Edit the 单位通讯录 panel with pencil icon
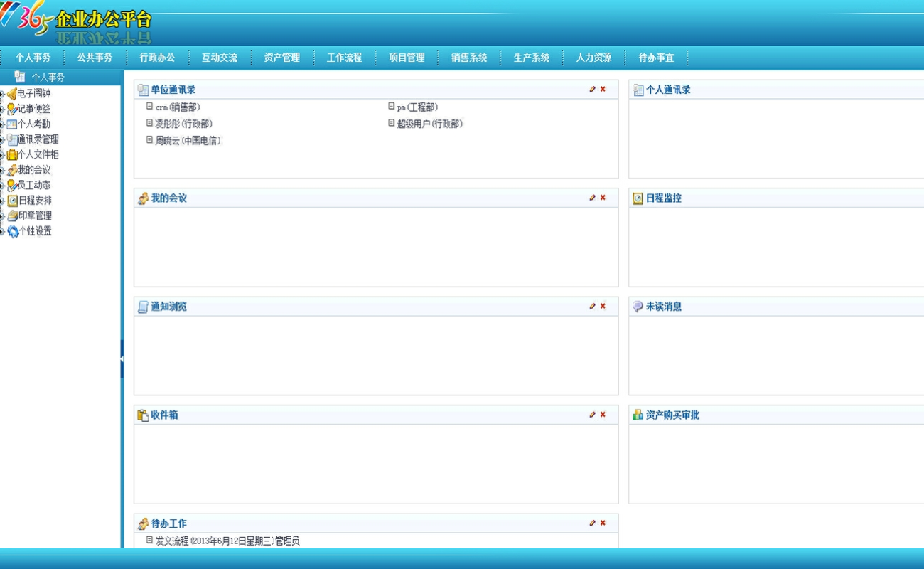This screenshot has height=569, width=924. pyautogui.click(x=592, y=90)
